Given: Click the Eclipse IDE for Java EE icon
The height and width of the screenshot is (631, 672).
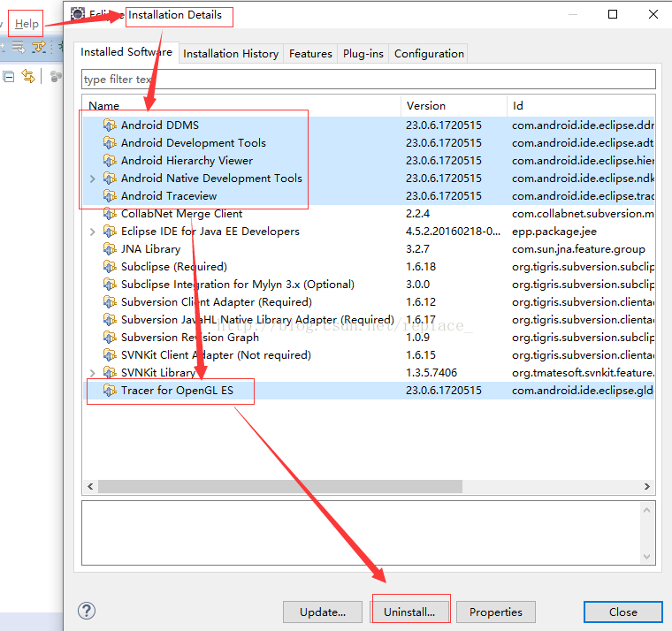Looking at the screenshot, I should (x=110, y=232).
